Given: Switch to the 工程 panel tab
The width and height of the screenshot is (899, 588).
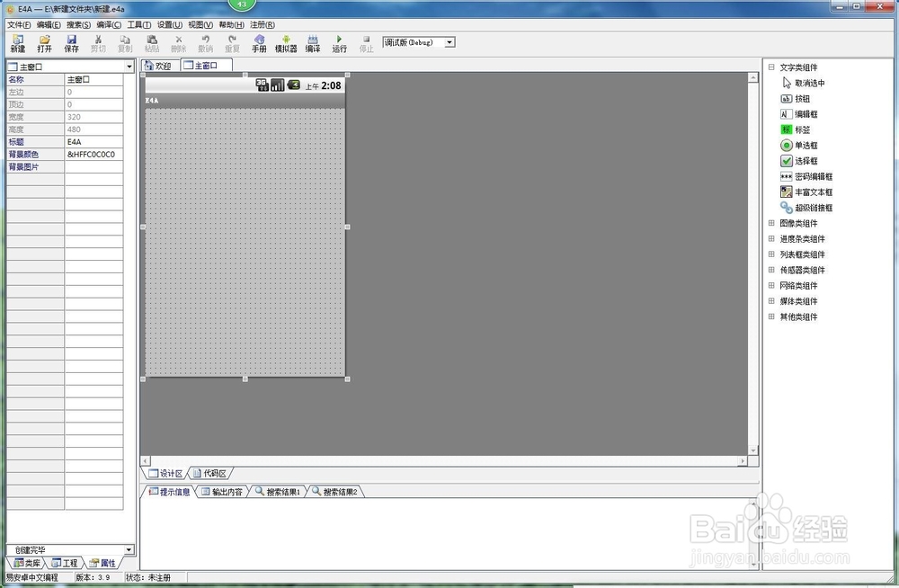Looking at the screenshot, I should tap(65, 564).
